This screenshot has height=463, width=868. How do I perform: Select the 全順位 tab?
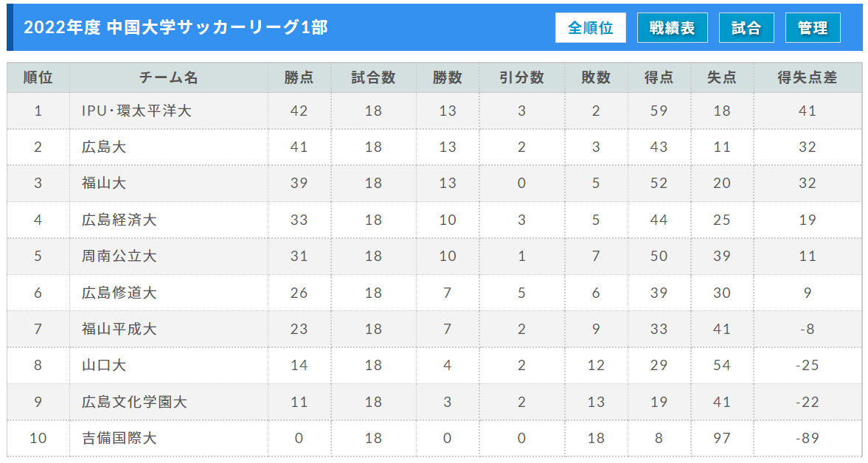pyautogui.click(x=591, y=28)
